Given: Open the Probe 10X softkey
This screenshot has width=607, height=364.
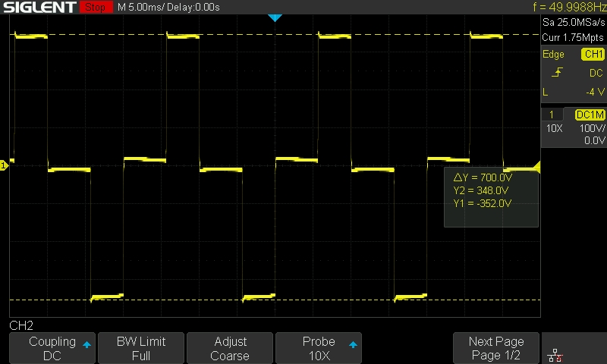Looking at the screenshot, I should (x=319, y=348).
